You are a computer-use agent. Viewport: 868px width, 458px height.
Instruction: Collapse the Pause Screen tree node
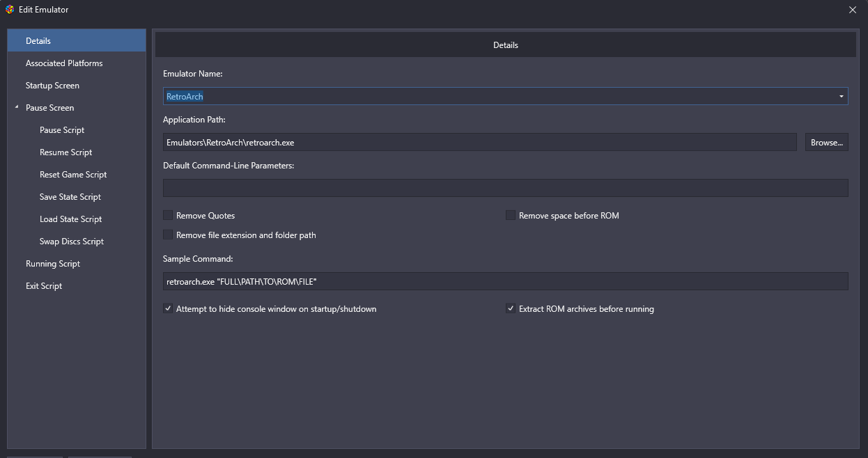tap(16, 107)
